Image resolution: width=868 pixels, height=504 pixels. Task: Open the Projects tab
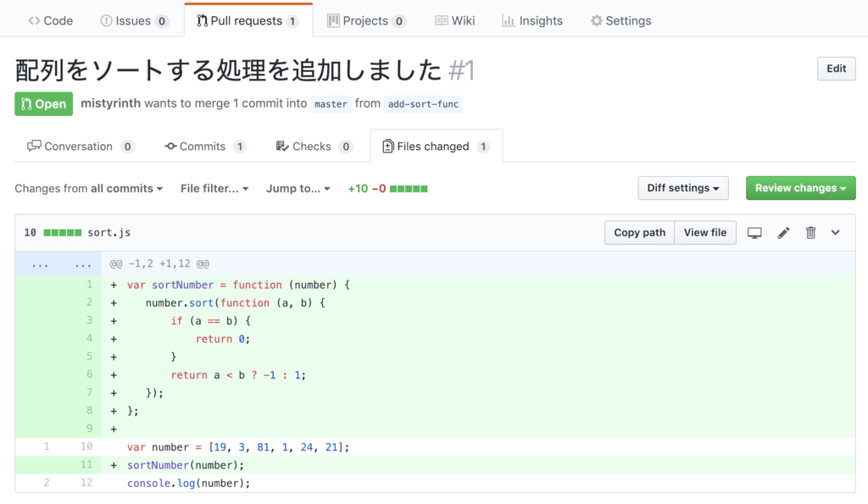366,21
